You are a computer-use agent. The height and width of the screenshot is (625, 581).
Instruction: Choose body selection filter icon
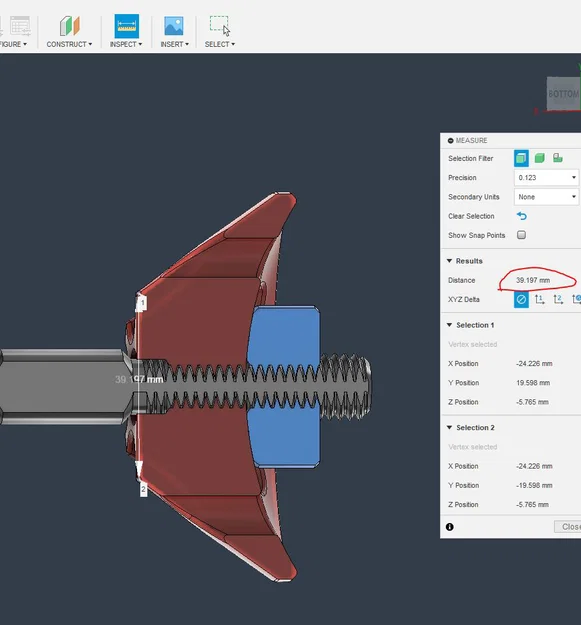pyautogui.click(x=540, y=158)
